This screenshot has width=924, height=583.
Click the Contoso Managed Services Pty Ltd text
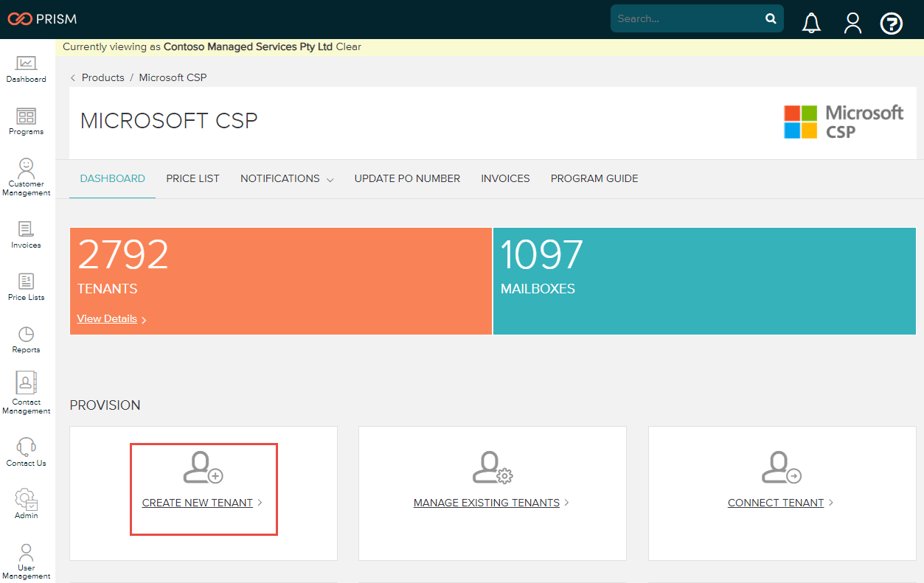click(249, 46)
